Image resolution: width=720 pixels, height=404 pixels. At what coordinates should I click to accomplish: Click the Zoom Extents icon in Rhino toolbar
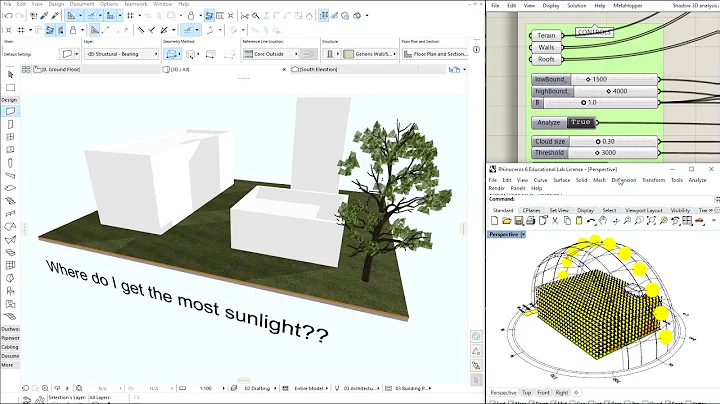pyautogui.click(x=651, y=221)
